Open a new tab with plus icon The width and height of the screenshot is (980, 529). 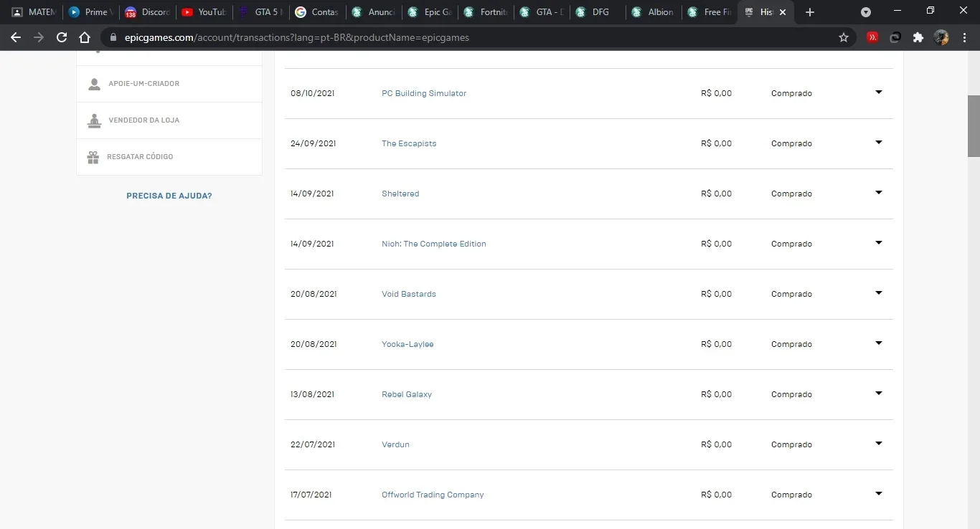point(810,12)
